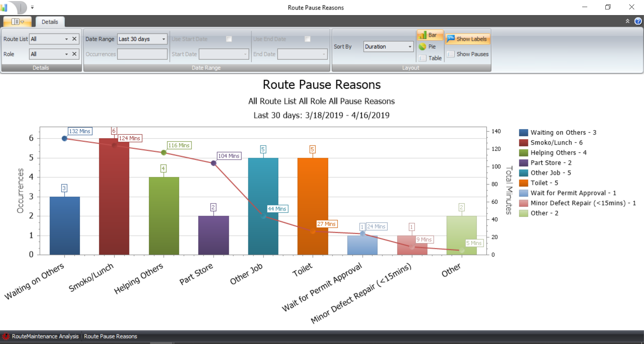Expand the Route List dropdown
Image resolution: width=644 pixels, height=344 pixels.
point(66,39)
